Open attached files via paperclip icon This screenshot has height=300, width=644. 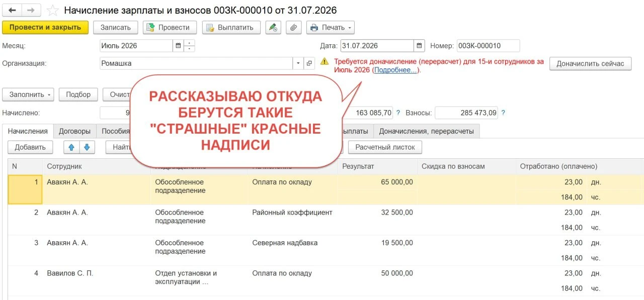coord(294,27)
